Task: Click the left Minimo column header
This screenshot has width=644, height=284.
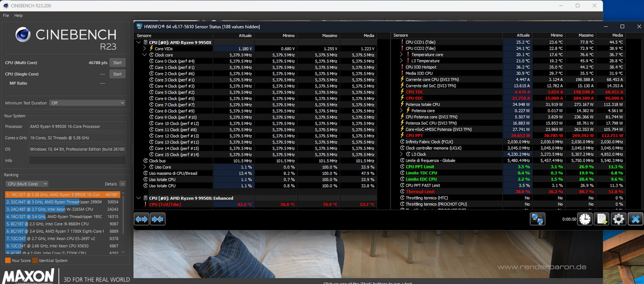Action: 276,36
